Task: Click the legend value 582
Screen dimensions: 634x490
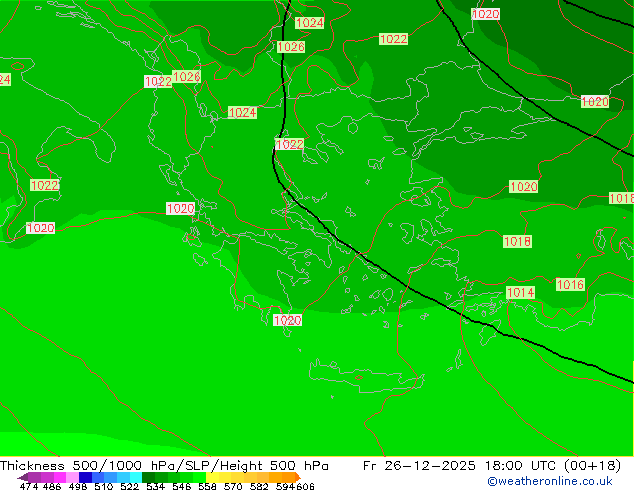Action: click(x=259, y=486)
